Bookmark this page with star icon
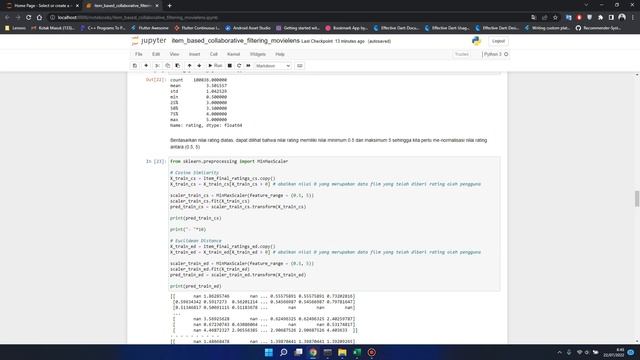Viewport: 640px width, 360px height. [x=555, y=18]
